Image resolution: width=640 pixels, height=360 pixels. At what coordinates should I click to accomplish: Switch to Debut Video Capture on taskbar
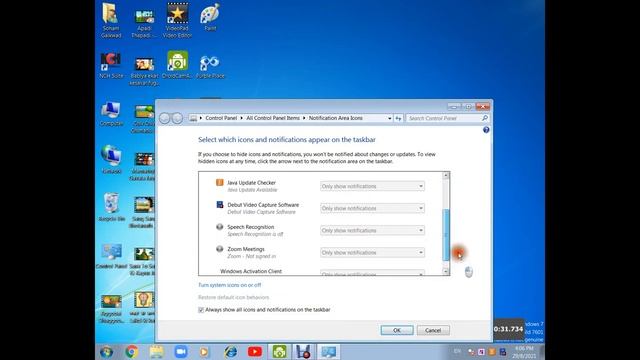click(304, 351)
